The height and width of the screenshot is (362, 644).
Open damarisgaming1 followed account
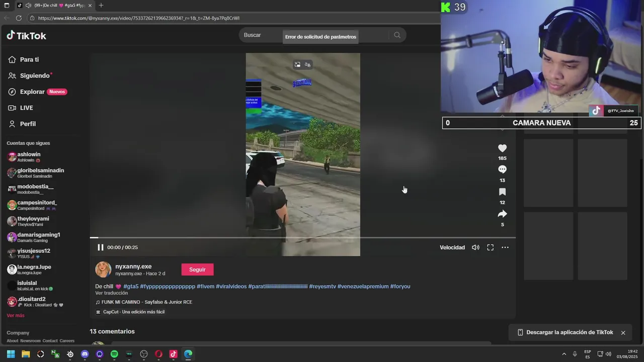(x=34, y=237)
